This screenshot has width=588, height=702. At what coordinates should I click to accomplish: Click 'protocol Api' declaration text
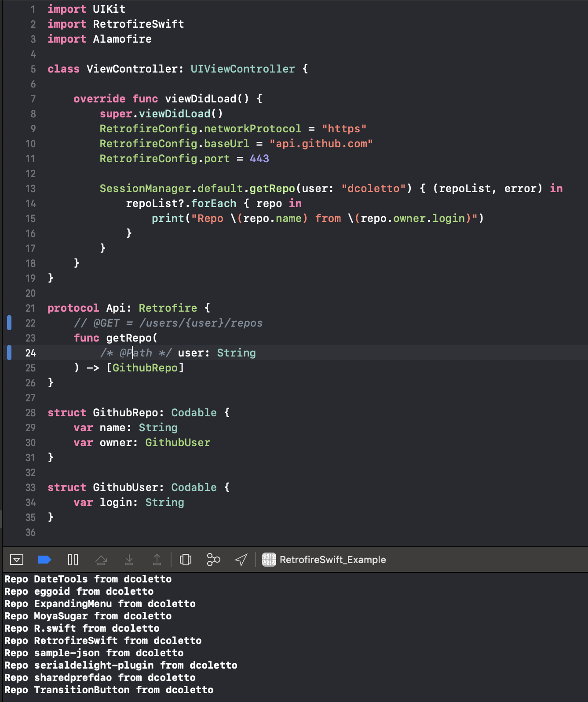(x=87, y=308)
